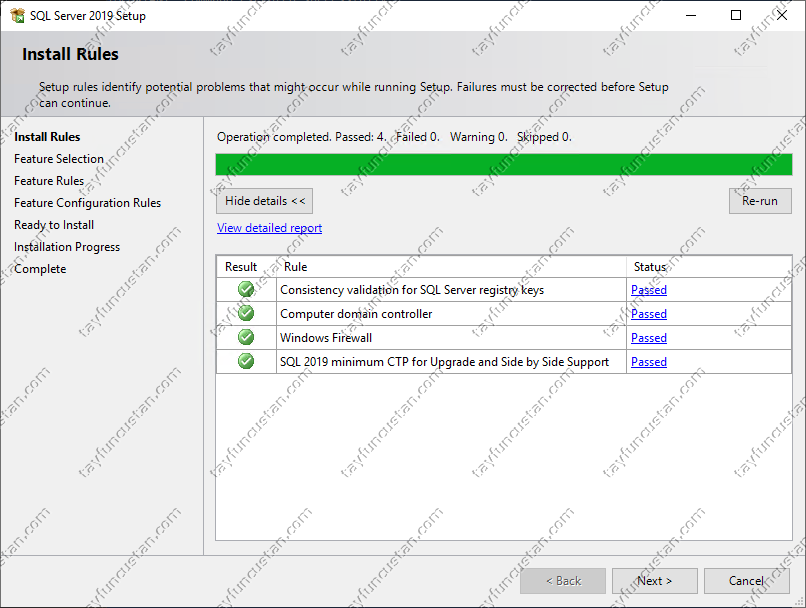Click the SQL Server Setup title bar icon
Screen dimensions: 806x608
pos(17,15)
